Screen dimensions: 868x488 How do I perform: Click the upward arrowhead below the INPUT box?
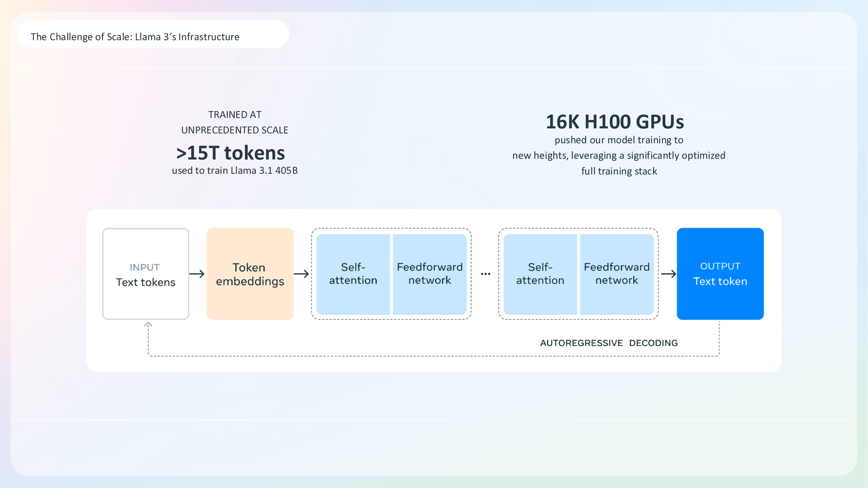tap(148, 324)
